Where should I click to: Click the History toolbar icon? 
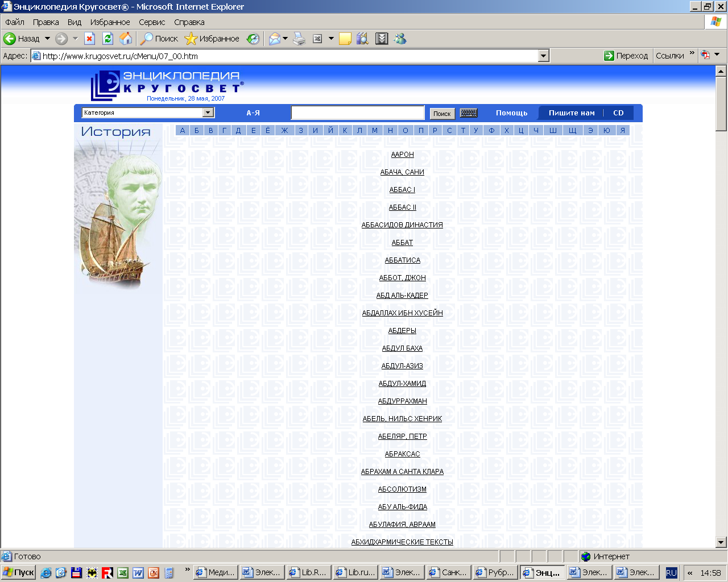click(253, 39)
